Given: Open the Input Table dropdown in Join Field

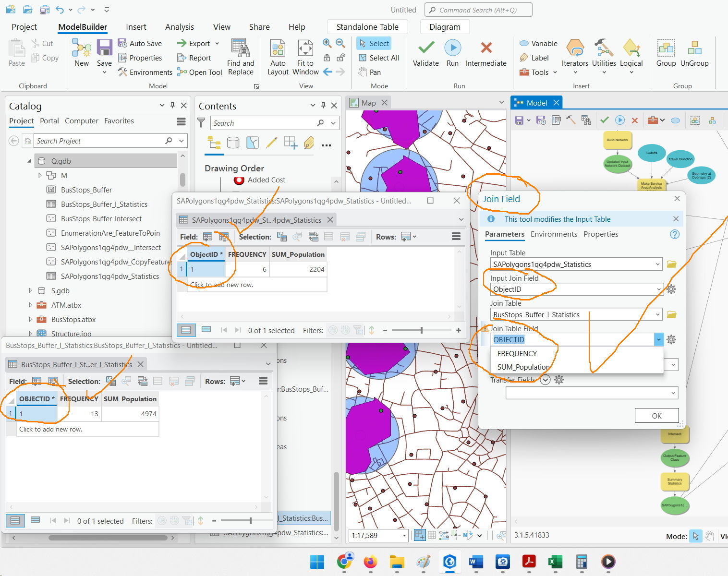Looking at the screenshot, I should coord(657,264).
